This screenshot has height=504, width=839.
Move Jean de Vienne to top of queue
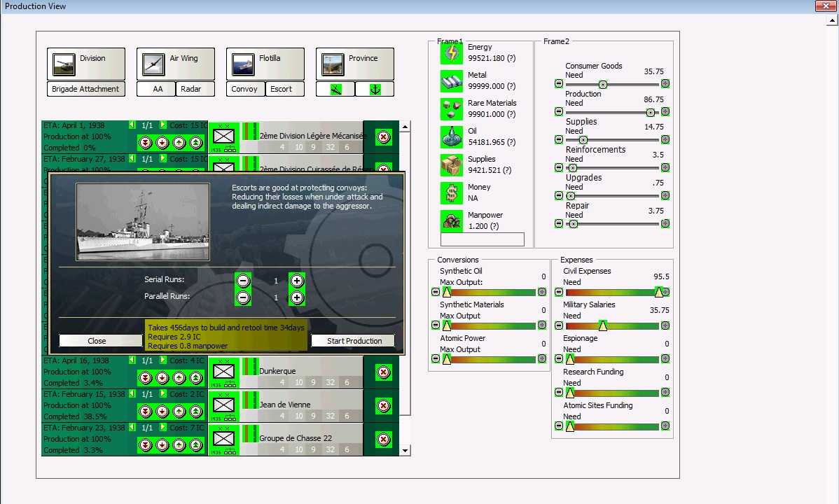tap(196, 411)
